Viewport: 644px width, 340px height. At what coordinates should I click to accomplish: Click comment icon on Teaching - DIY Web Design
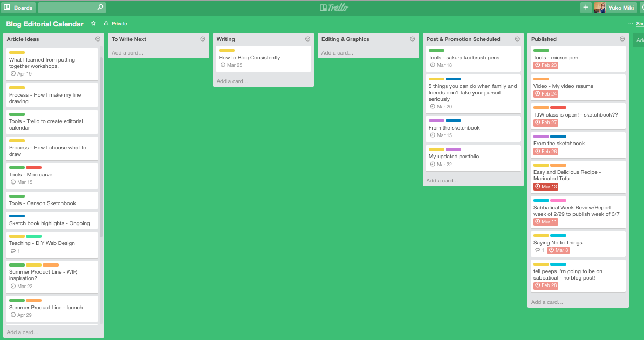click(x=13, y=251)
